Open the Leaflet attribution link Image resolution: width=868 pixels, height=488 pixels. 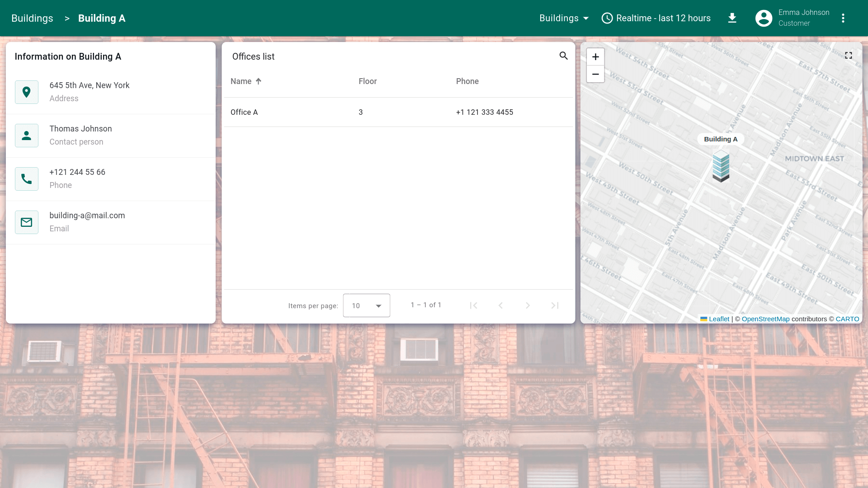(718, 319)
